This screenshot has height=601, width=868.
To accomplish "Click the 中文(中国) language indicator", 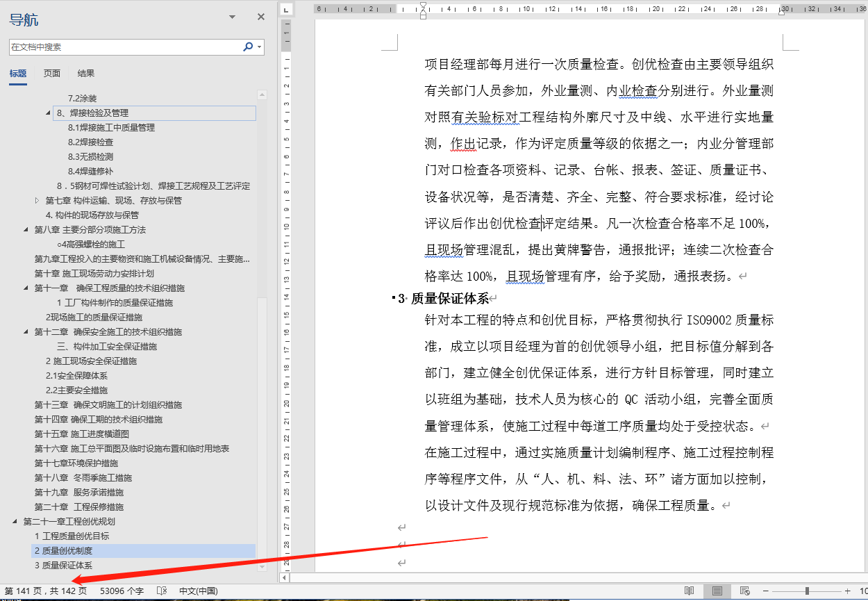I will 199,591.
